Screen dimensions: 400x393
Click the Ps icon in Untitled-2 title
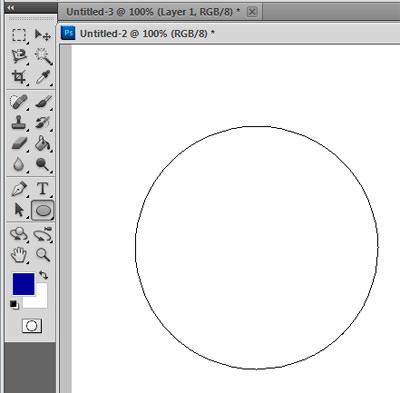[68, 33]
